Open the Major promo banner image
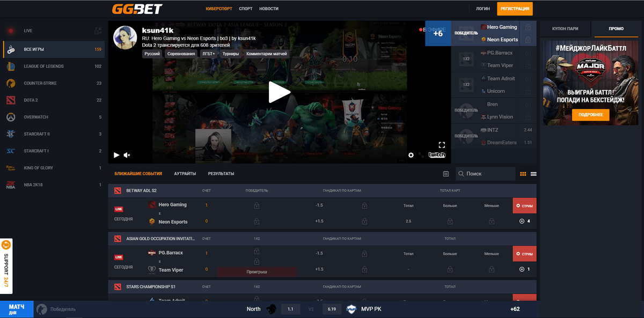The image size is (644, 318). (590, 83)
